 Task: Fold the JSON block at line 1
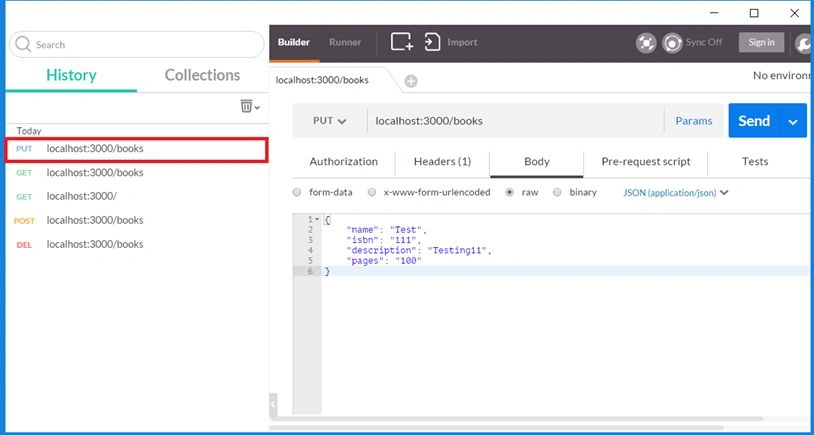coord(317,220)
